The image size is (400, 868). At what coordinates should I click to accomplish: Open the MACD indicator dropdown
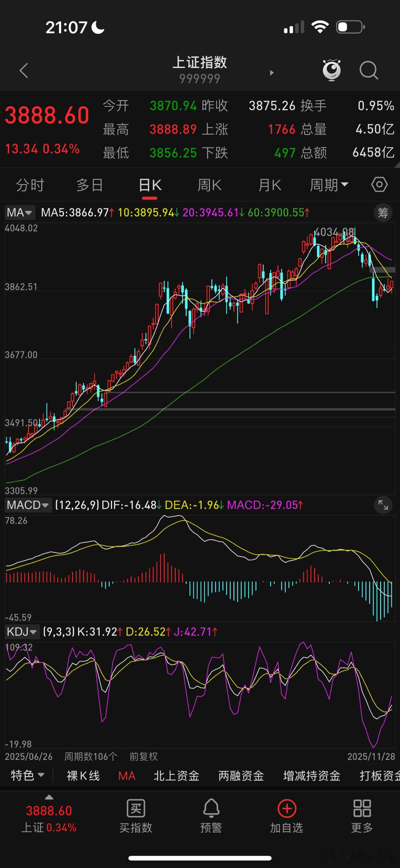tap(28, 505)
